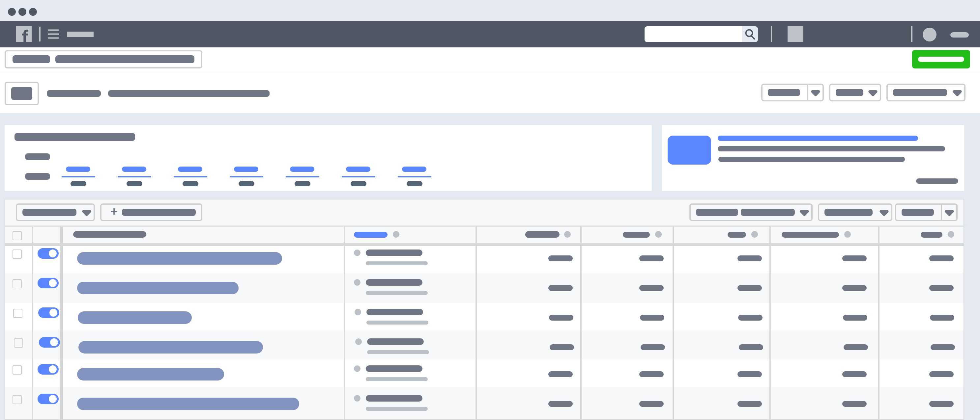Click the plus button in the table toolbar

151,212
